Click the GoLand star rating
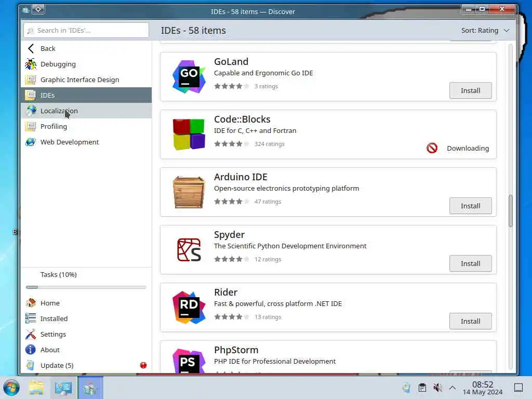The image size is (532, 399). point(232,86)
